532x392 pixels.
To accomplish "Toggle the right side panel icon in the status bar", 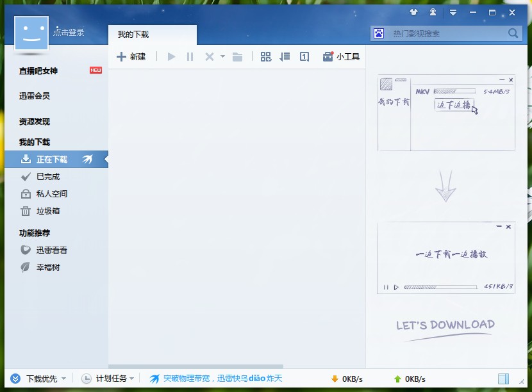I will pos(503,379).
